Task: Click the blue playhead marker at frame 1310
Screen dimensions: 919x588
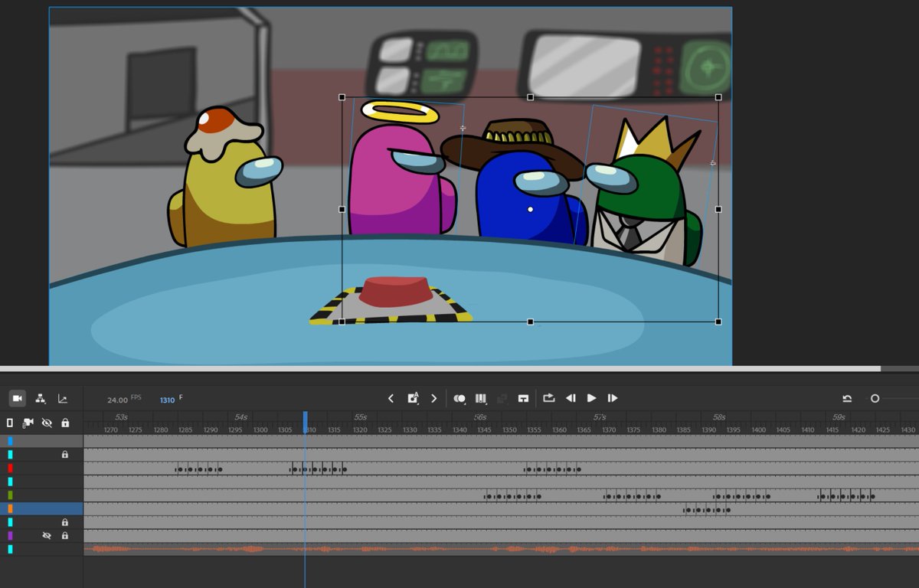Action: (x=306, y=422)
